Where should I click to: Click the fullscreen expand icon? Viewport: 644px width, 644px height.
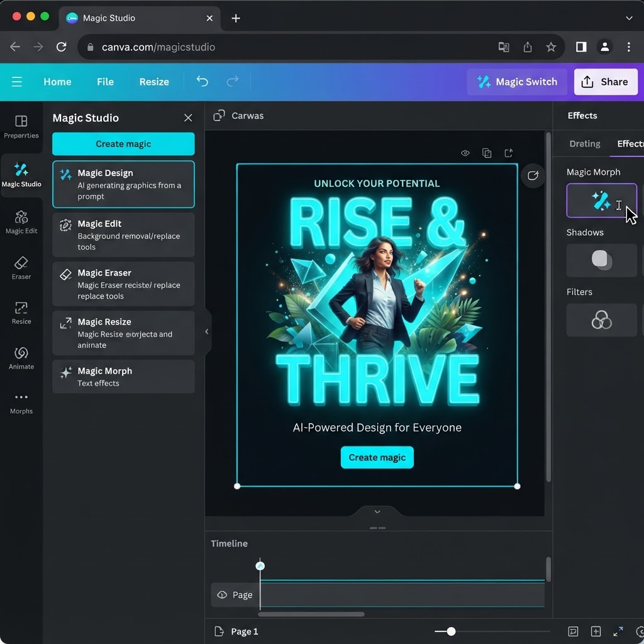click(618, 631)
